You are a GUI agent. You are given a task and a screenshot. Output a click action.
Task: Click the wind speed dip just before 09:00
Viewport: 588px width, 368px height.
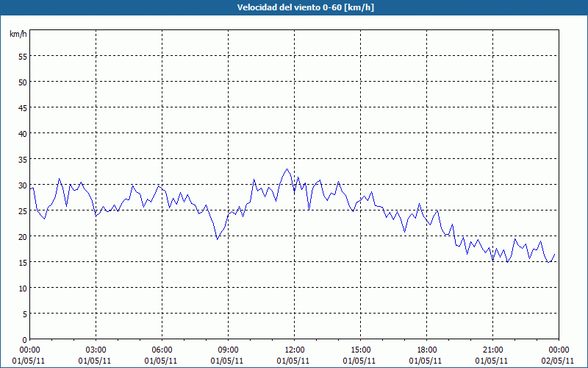217,239
